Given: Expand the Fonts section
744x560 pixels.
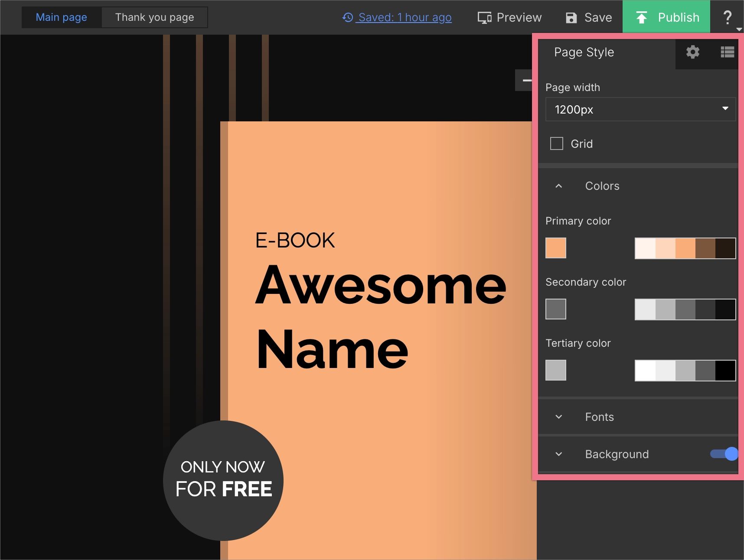Looking at the screenshot, I should [x=558, y=417].
